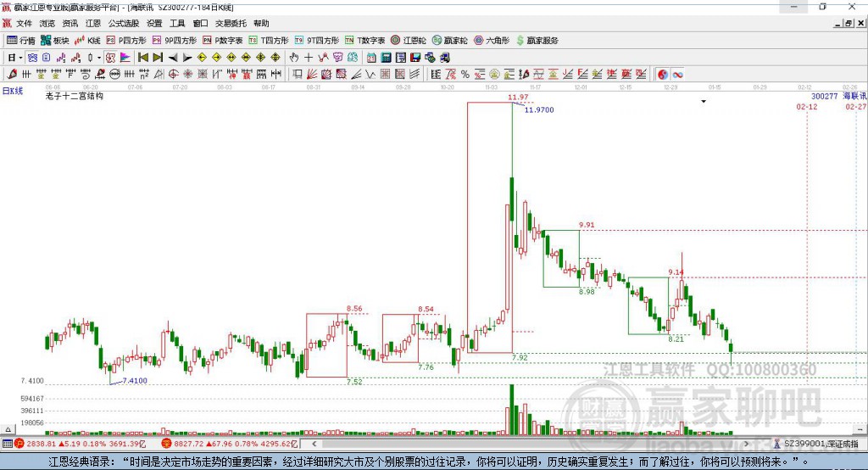The height and width of the screenshot is (470, 868).
Task: Open the 公式选股 menu
Action: tap(124, 23)
